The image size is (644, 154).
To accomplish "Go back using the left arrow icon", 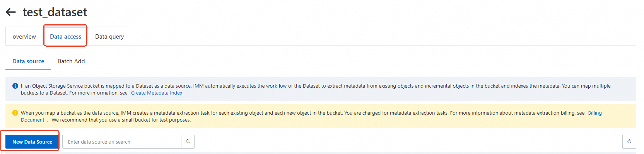I will tap(11, 12).
